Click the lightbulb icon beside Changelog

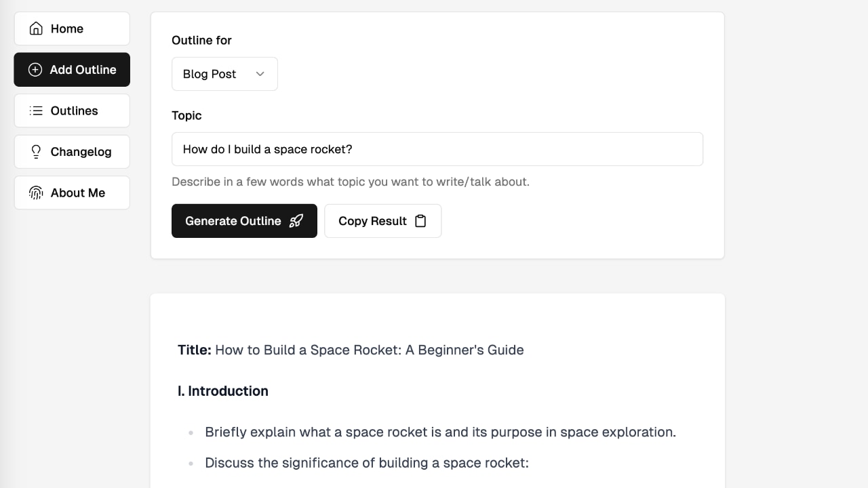[36, 152]
